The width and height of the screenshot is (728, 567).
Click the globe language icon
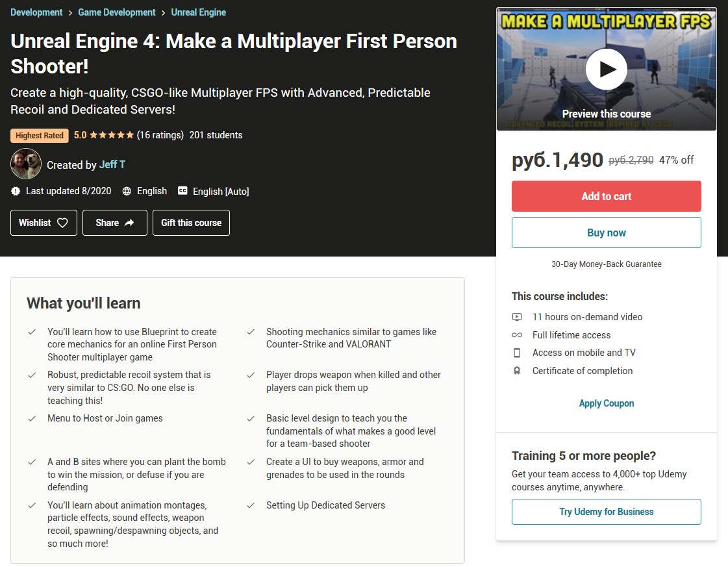pos(126,192)
